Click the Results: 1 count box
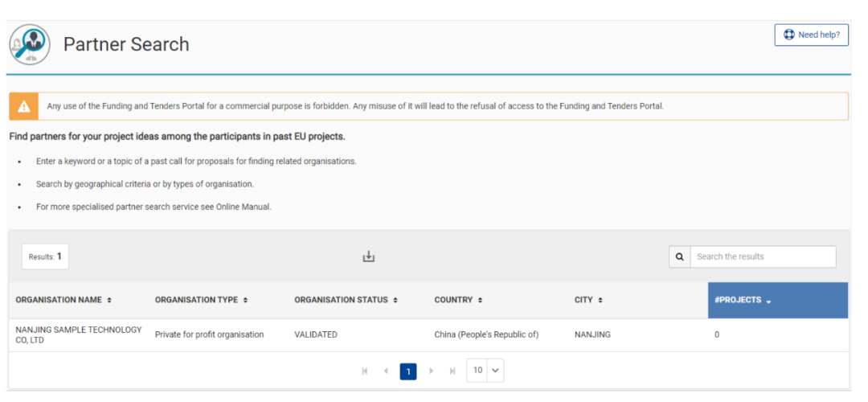The width and height of the screenshot is (868, 402). click(x=45, y=256)
